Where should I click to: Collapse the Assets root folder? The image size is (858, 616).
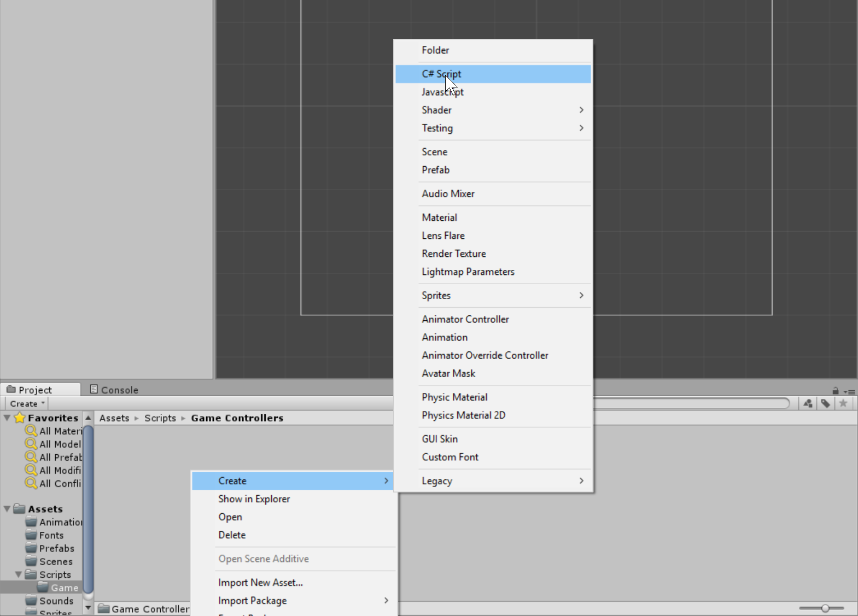[x=7, y=509]
